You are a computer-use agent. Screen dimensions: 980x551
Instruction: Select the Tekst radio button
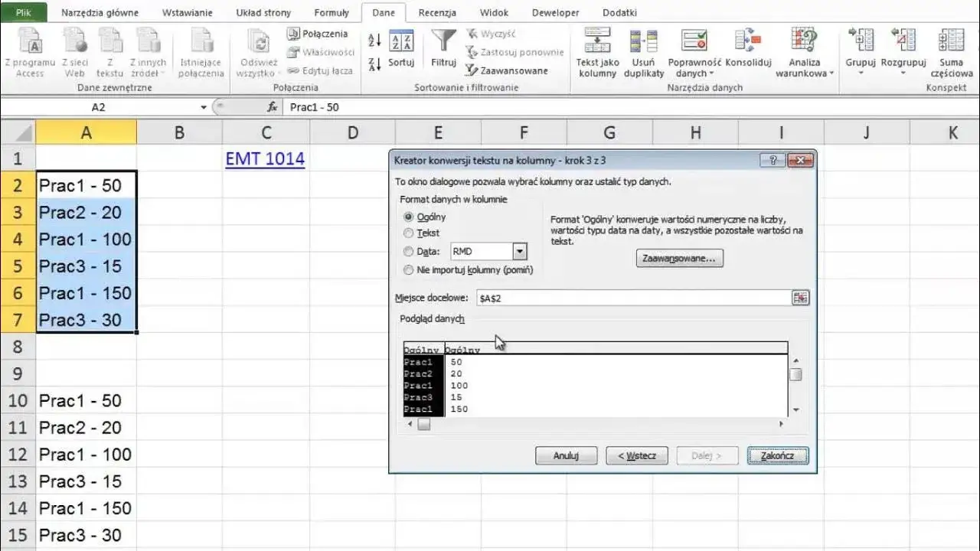(408, 233)
